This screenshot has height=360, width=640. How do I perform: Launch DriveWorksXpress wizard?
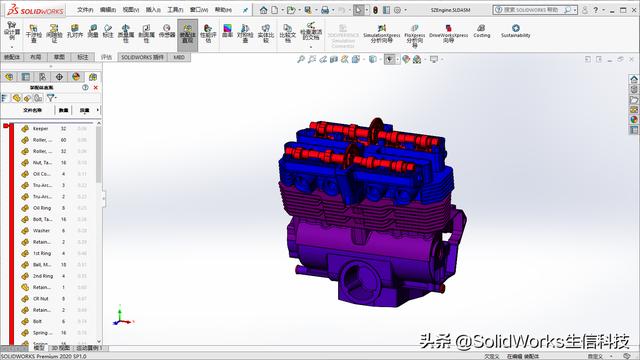(449, 33)
